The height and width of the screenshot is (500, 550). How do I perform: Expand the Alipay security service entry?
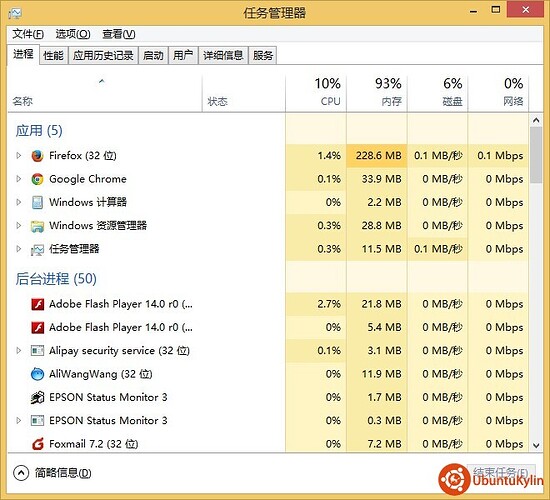coord(19,350)
